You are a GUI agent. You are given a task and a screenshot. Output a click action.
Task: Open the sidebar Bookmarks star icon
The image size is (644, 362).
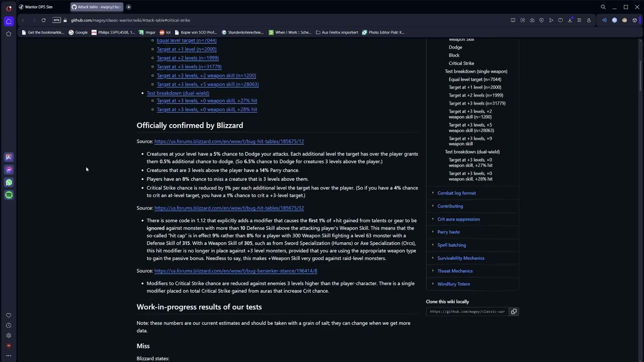[9, 34]
